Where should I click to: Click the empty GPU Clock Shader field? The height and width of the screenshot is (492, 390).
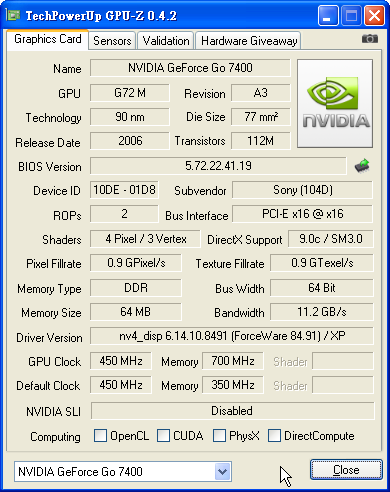[x=343, y=361]
